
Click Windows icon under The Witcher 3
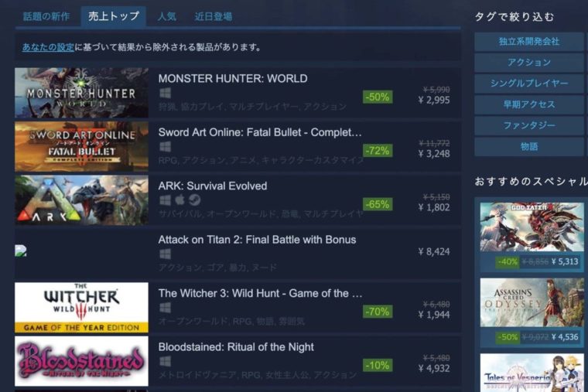(165, 308)
